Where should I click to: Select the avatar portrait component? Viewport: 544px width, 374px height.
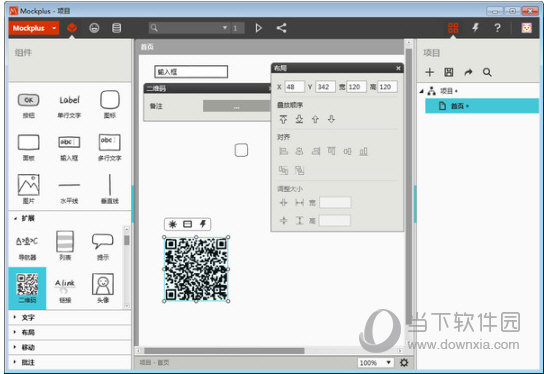click(103, 288)
